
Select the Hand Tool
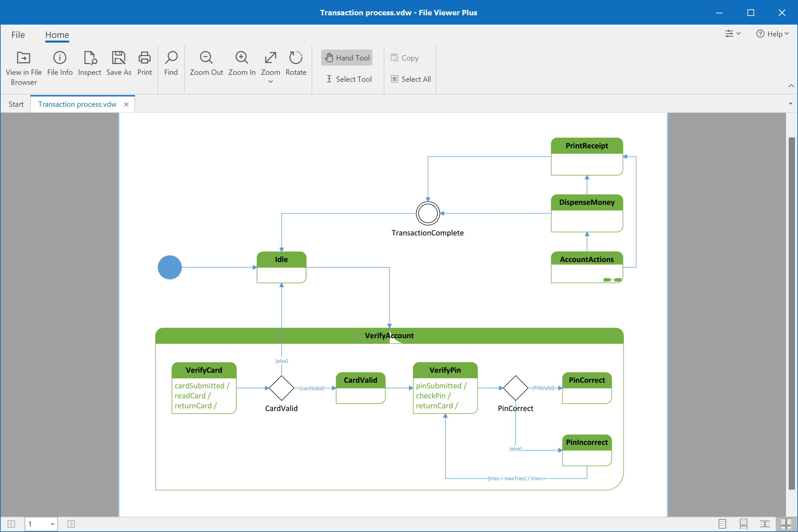[346, 57]
